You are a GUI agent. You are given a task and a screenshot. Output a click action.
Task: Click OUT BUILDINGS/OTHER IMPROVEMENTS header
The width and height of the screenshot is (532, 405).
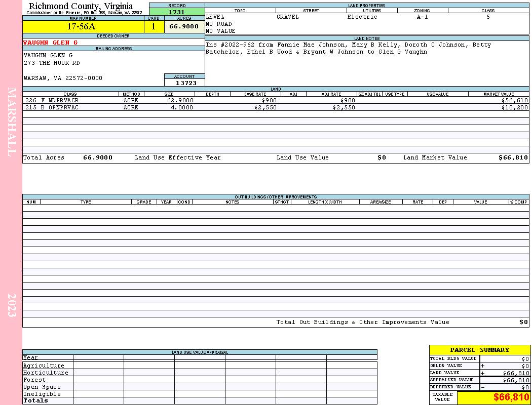(276, 197)
